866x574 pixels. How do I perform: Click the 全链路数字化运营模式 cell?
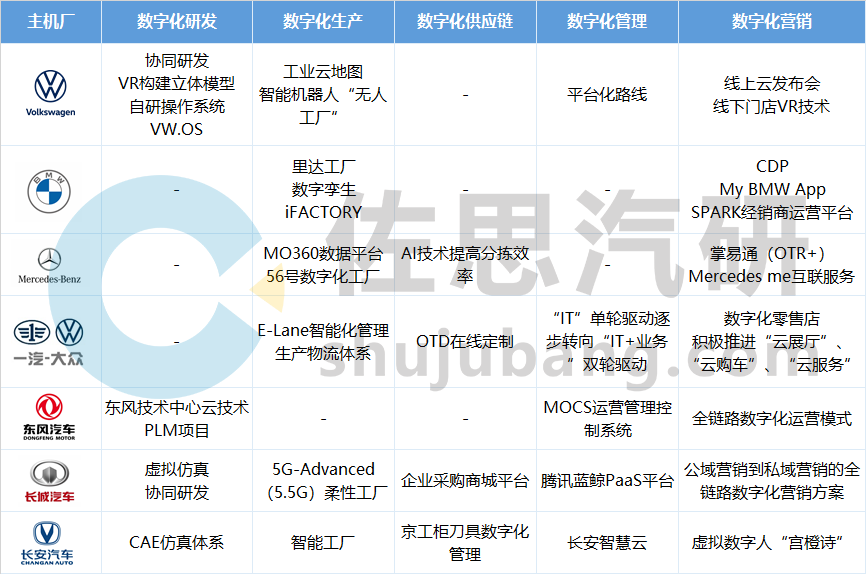772,419
